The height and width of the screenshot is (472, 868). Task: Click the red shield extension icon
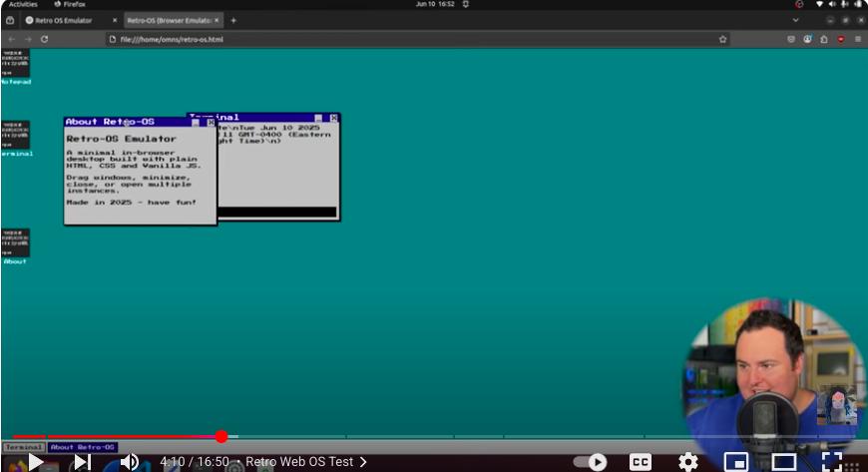pos(841,39)
